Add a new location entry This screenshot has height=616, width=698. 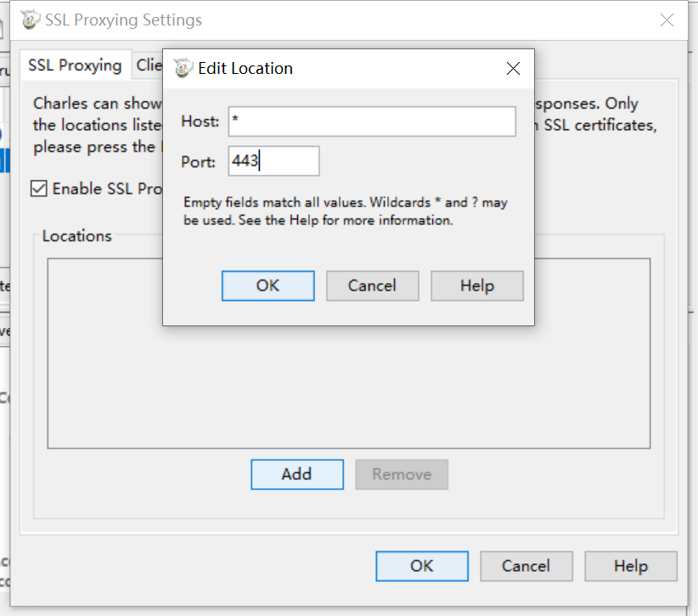point(297,474)
